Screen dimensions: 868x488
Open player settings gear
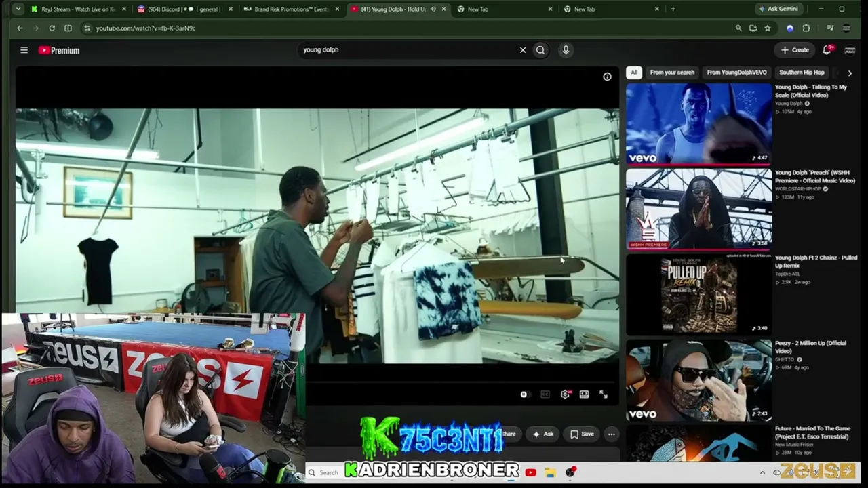coord(565,394)
